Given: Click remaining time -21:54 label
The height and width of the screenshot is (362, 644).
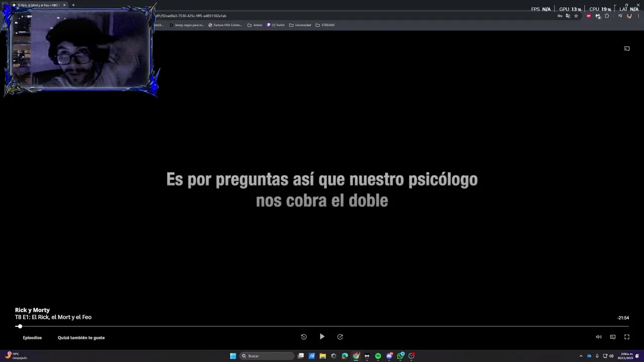Looking at the screenshot, I should click(623, 318).
